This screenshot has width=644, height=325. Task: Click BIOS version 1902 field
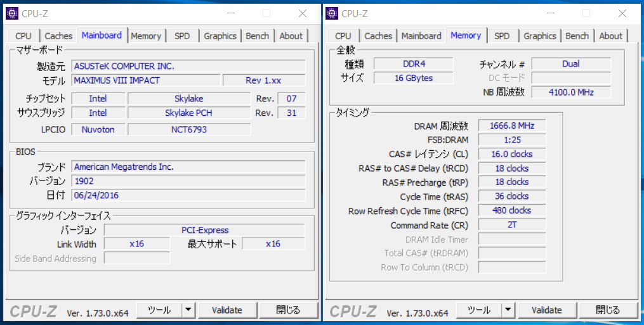pyautogui.click(x=188, y=181)
